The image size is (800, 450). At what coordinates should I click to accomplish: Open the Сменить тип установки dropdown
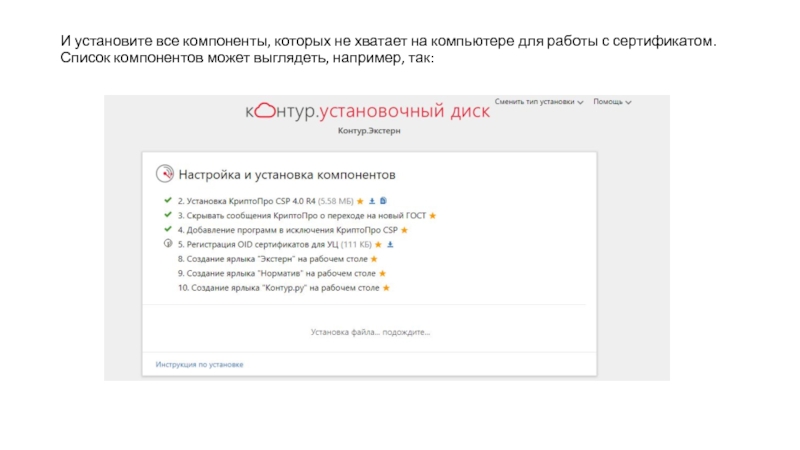click(539, 102)
